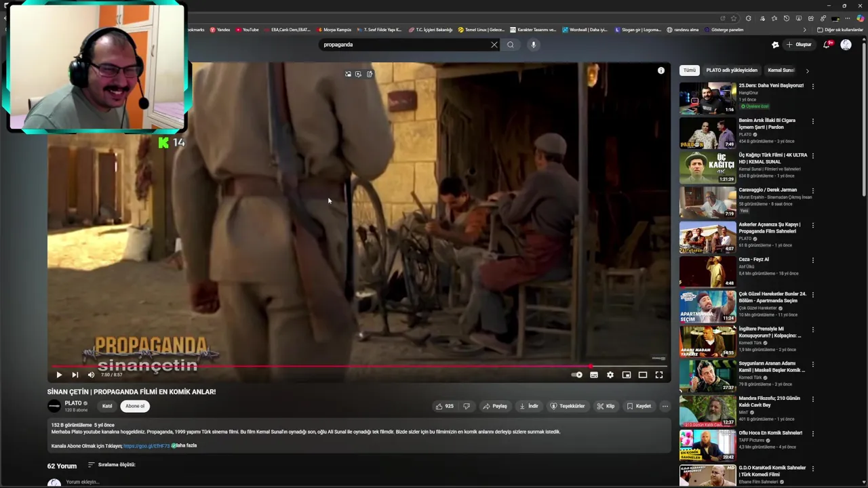This screenshot has height=488, width=868.
Task: Open the video info card icon
Action: pos(660,70)
